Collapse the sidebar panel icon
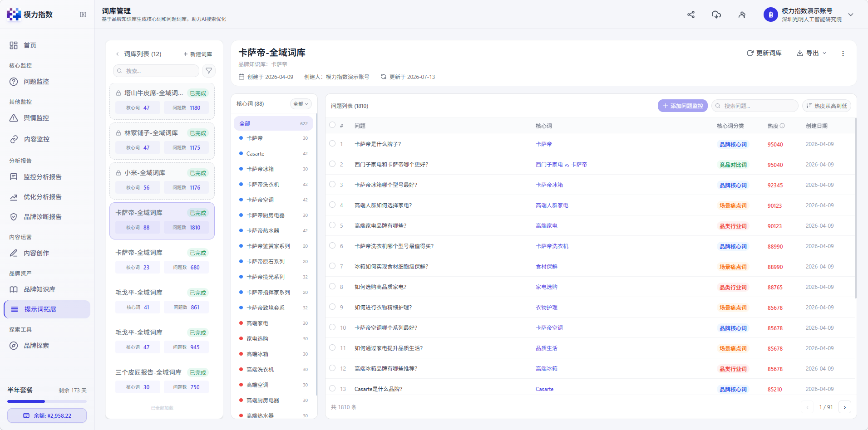This screenshot has height=430, width=868. point(83,15)
